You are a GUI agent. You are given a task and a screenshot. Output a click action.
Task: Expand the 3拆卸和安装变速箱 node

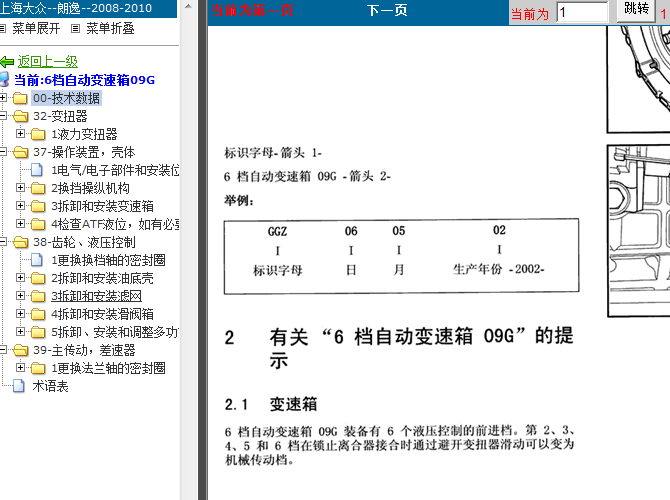20,206
